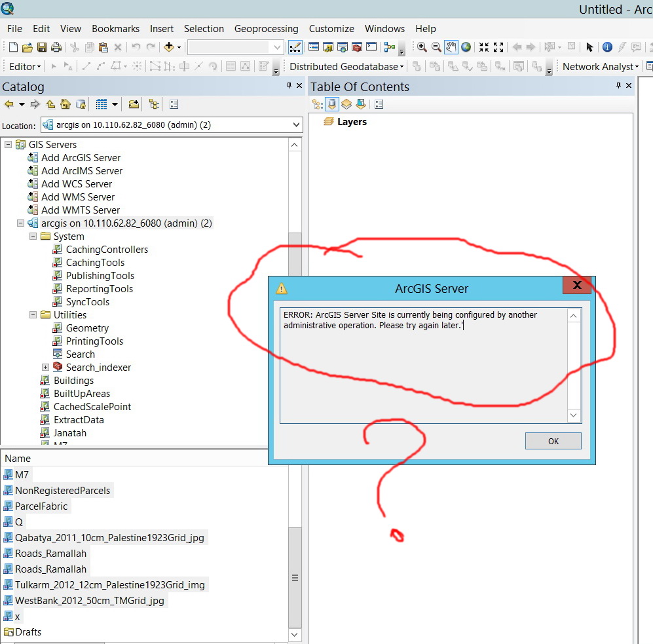Screen dimensions: 653x644
Task: Click the Catalog tree scrollbar up arrow
Action: click(295, 145)
